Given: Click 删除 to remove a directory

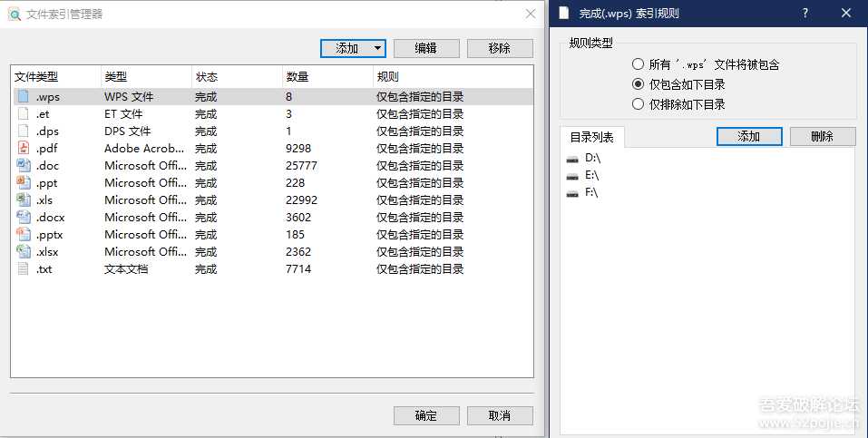Looking at the screenshot, I should coord(822,136).
